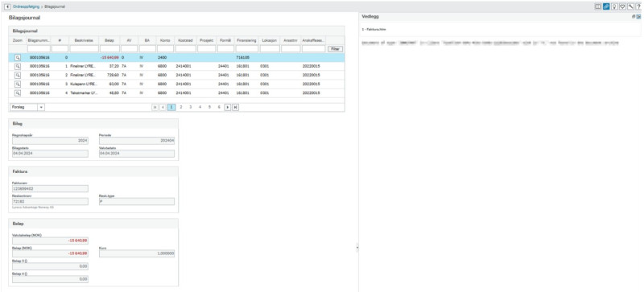Click the blue icon at Vedlegg header's right edge

click(x=638, y=16)
